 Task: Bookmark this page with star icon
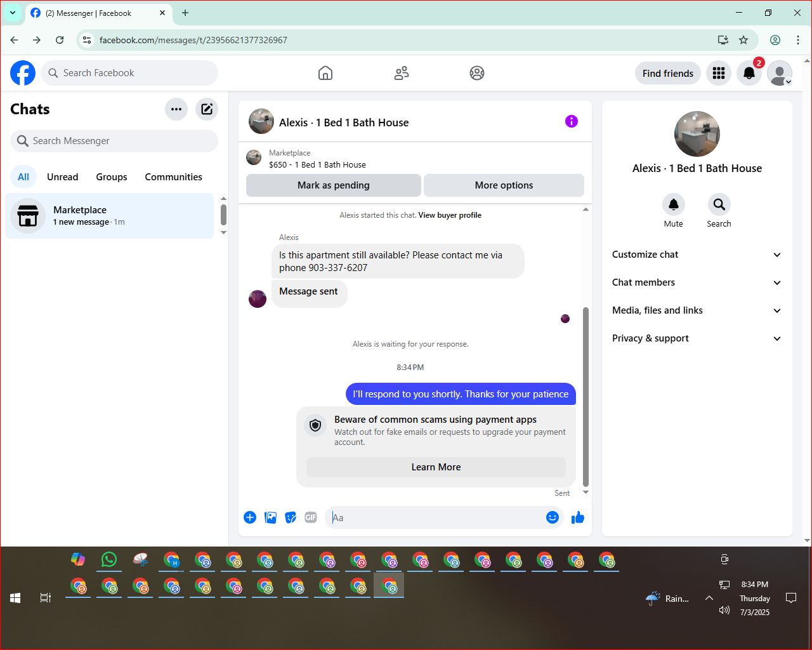point(743,40)
